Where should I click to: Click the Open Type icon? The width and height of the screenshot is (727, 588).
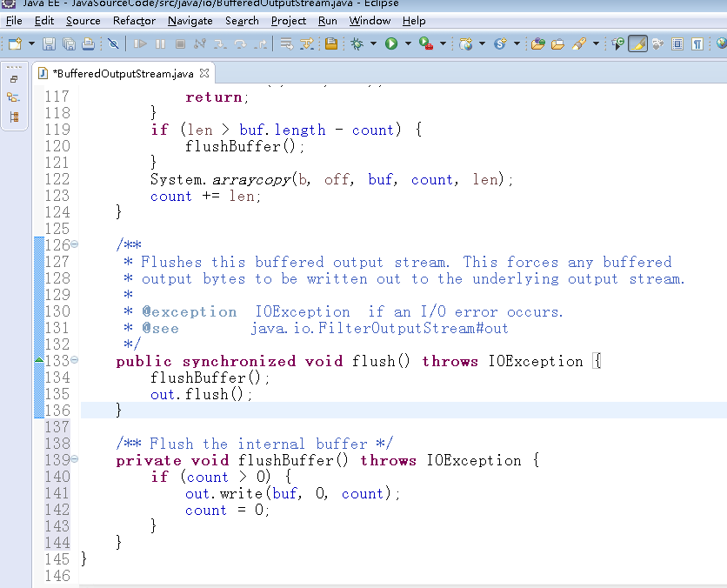(537, 43)
